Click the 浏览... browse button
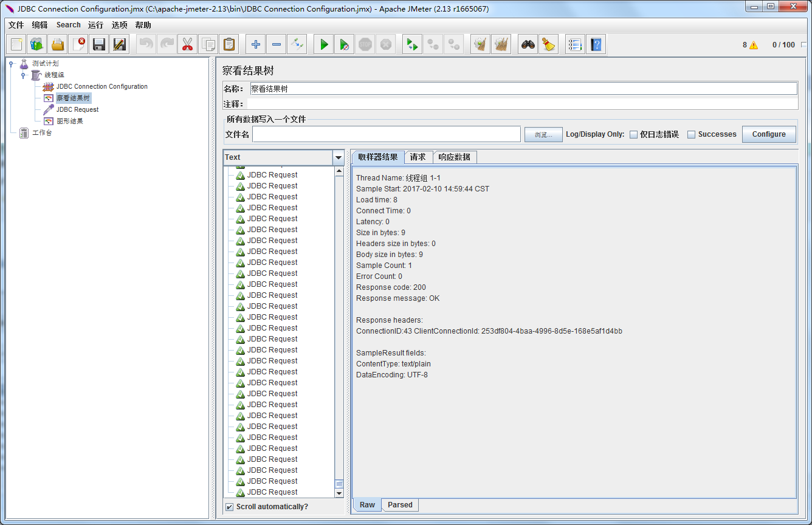Screen dimensions: 812x525 (543, 135)
